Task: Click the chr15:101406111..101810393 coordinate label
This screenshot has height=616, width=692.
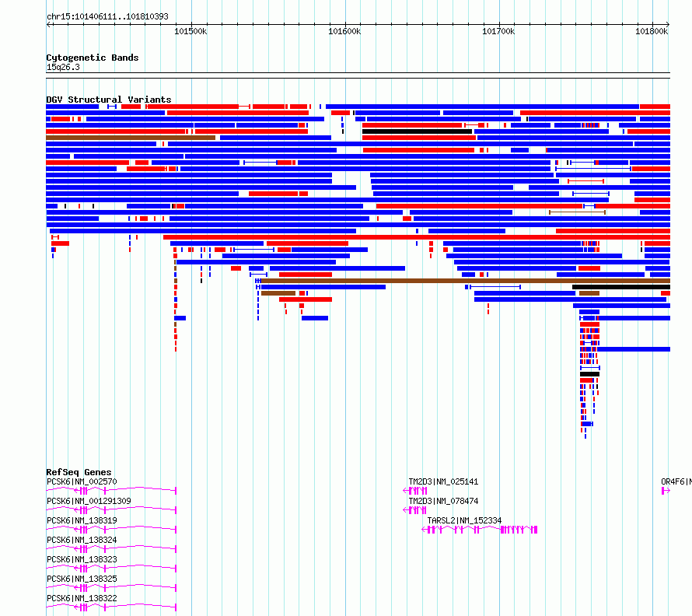Action: [107, 16]
